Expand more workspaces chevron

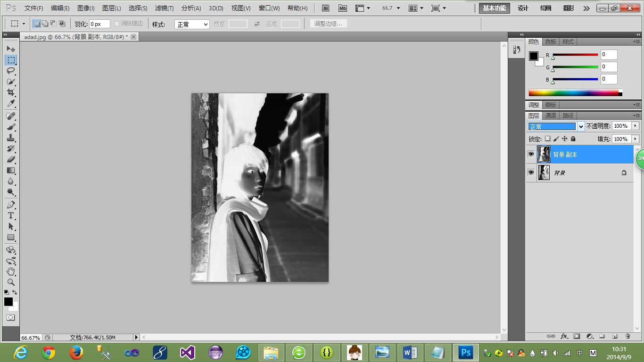tap(586, 8)
